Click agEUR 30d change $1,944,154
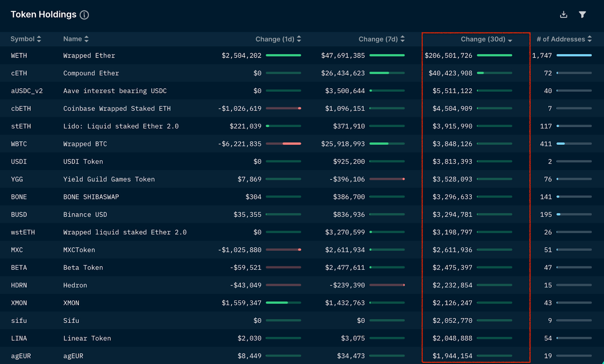604x364 pixels. [452, 356]
